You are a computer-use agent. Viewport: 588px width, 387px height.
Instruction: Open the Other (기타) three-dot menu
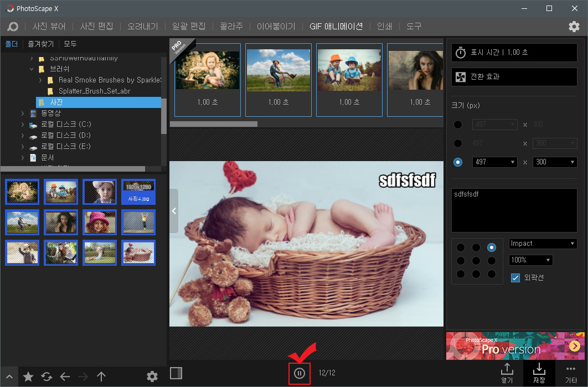pos(571,374)
